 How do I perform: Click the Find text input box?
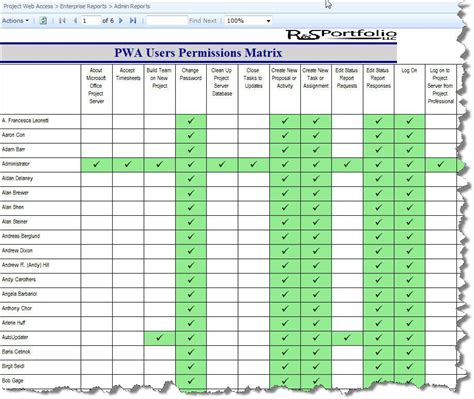(167, 21)
